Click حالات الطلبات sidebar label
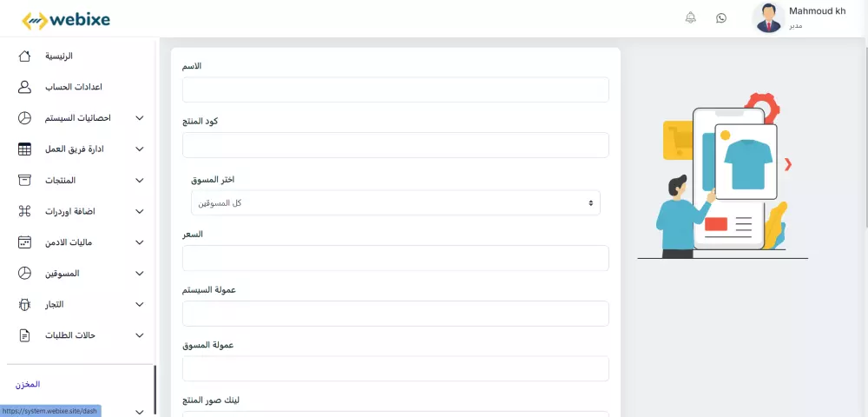The height and width of the screenshot is (417, 868). click(70, 335)
